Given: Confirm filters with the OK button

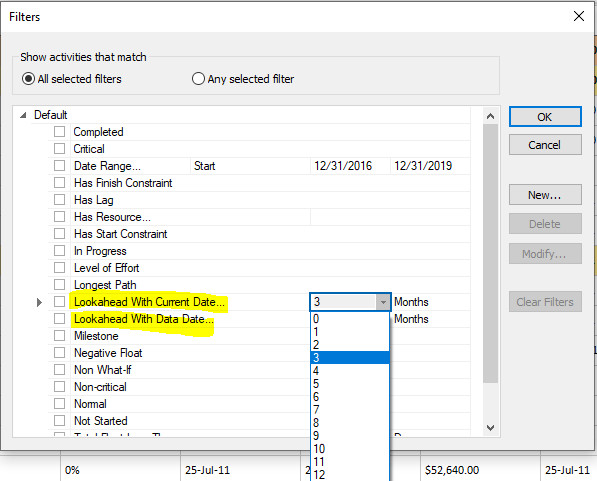Looking at the screenshot, I should coord(545,117).
